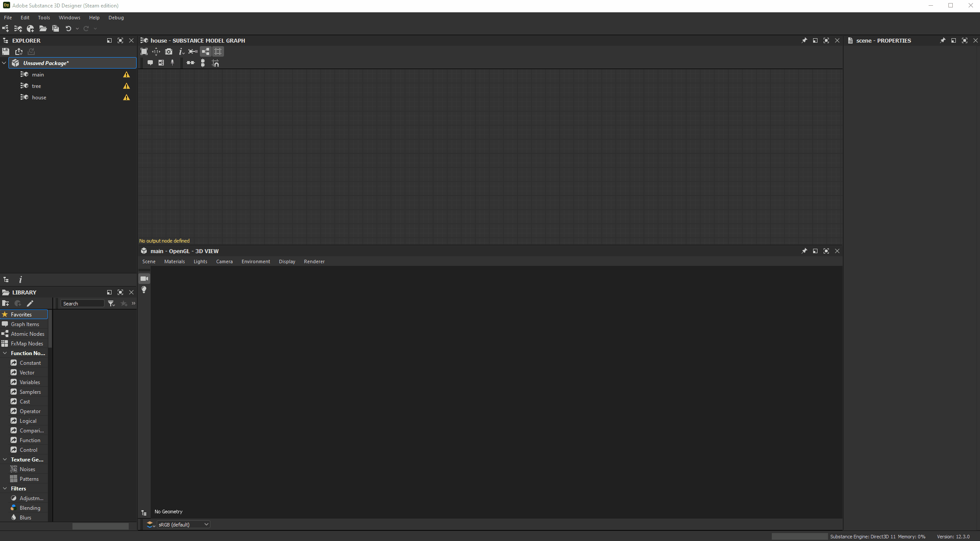Open the Noises category in Library
The height and width of the screenshot is (541, 980).
[27, 469]
